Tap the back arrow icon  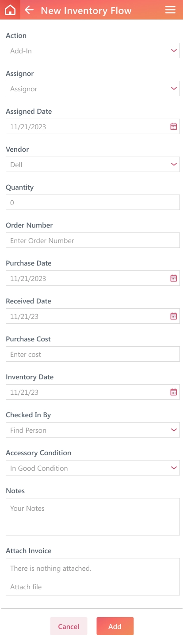coord(29,10)
